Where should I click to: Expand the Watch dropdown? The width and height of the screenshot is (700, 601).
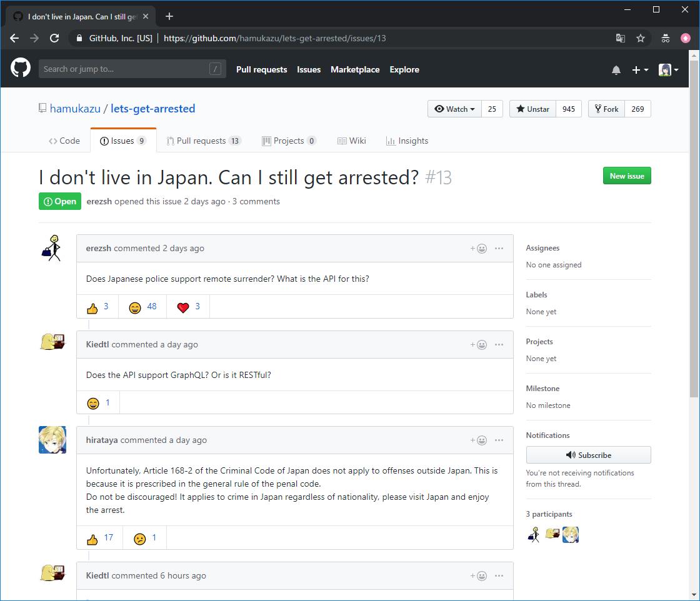click(x=454, y=109)
